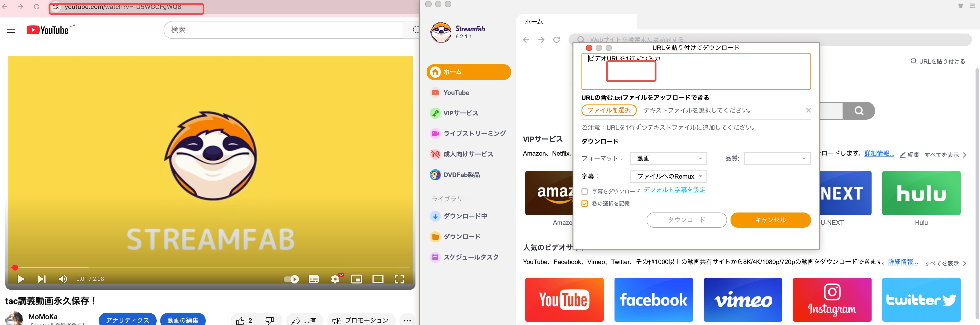This screenshot has width=980, height=325.
Task: Mute the YouTube video volume
Action: [x=63, y=279]
